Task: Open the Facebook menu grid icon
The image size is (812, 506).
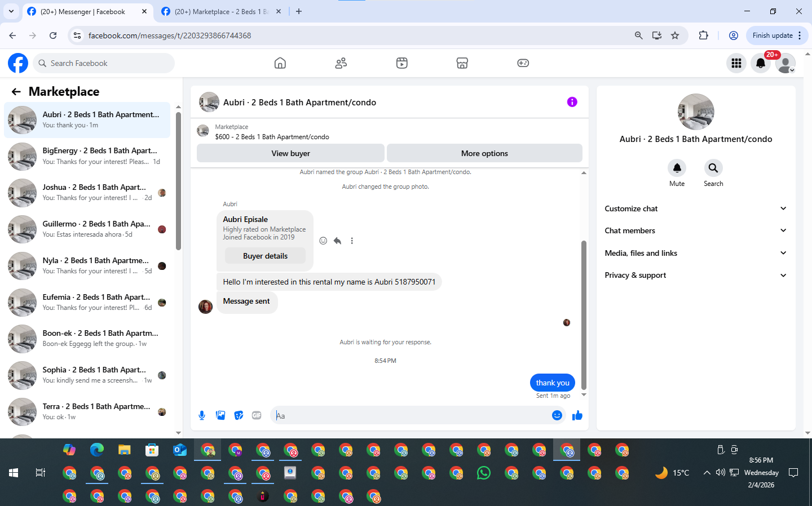Action: (x=736, y=63)
